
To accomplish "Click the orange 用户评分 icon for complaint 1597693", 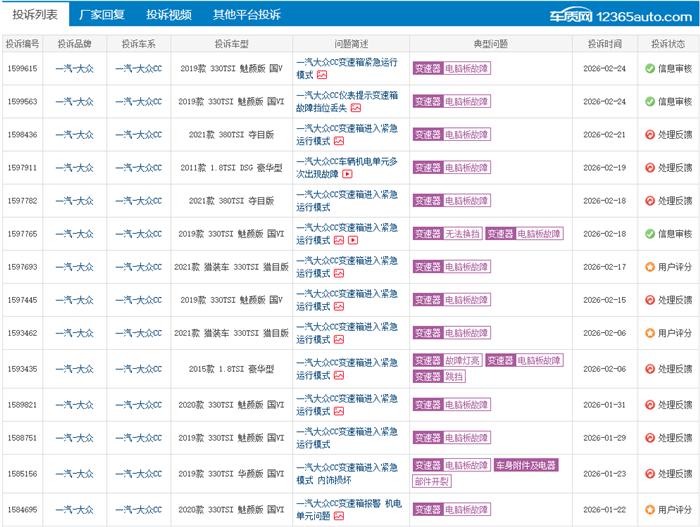I will click(x=650, y=267).
